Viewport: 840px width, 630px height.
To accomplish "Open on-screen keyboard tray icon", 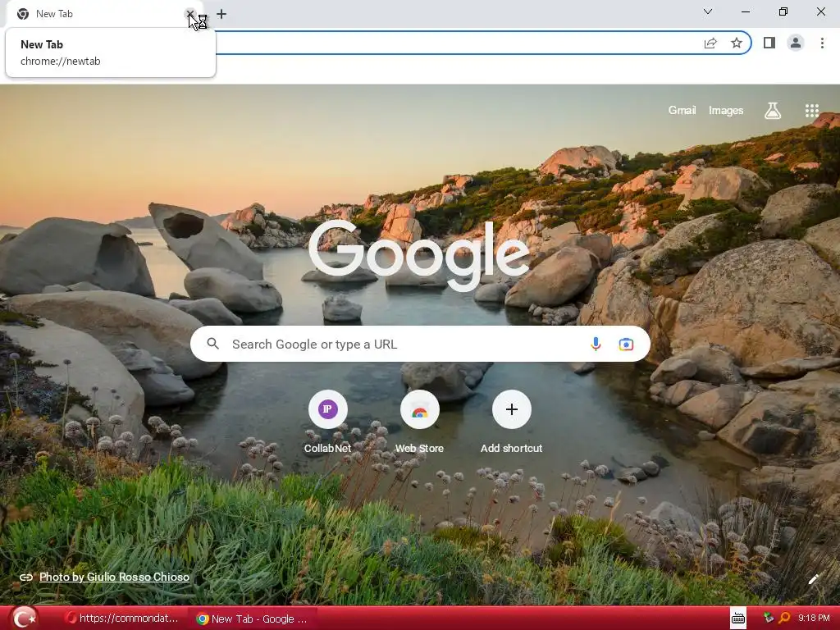I will tap(738, 619).
